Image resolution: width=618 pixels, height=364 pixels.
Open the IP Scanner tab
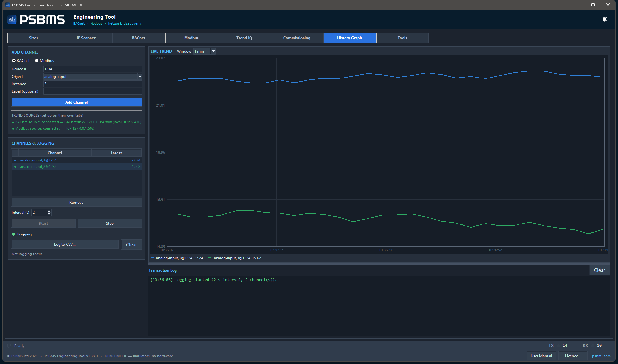(86, 38)
